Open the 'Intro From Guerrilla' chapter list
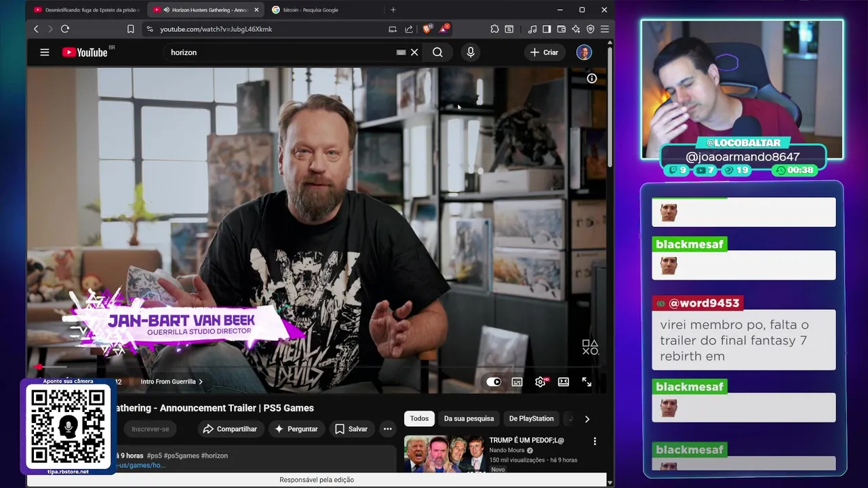This screenshot has width=868, height=488. [172, 382]
